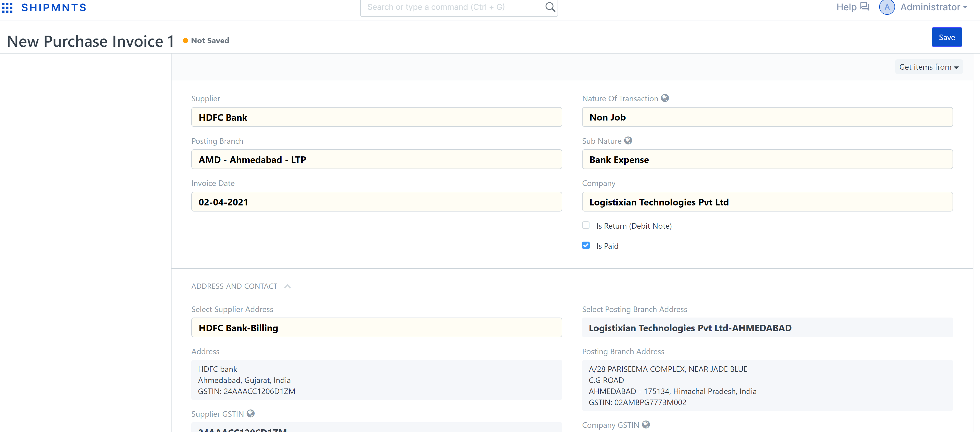Click the Invoice Date field
Image resolution: width=980 pixels, height=432 pixels.
point(376,202)
